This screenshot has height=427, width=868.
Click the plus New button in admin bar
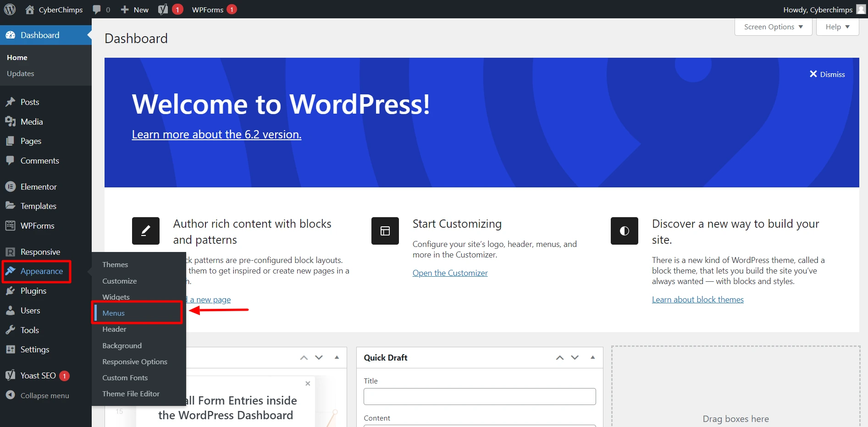coord(135,10)
